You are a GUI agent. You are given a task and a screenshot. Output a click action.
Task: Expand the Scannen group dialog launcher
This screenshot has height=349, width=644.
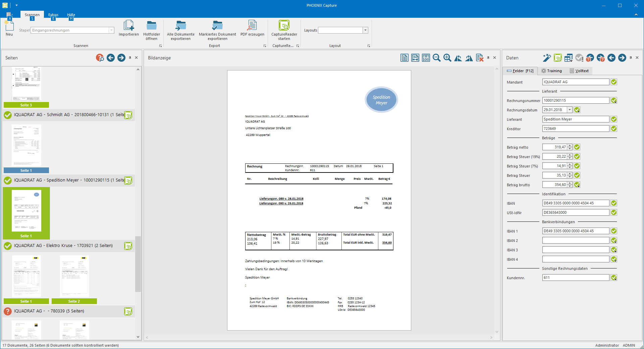click(160, 46)
